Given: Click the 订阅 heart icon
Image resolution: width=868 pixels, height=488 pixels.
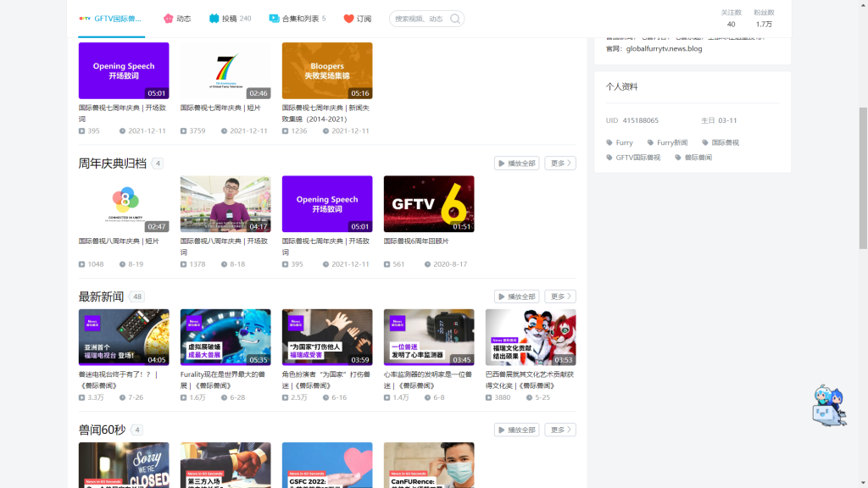Looking at the screenshot, I should [x=348, y=19].
